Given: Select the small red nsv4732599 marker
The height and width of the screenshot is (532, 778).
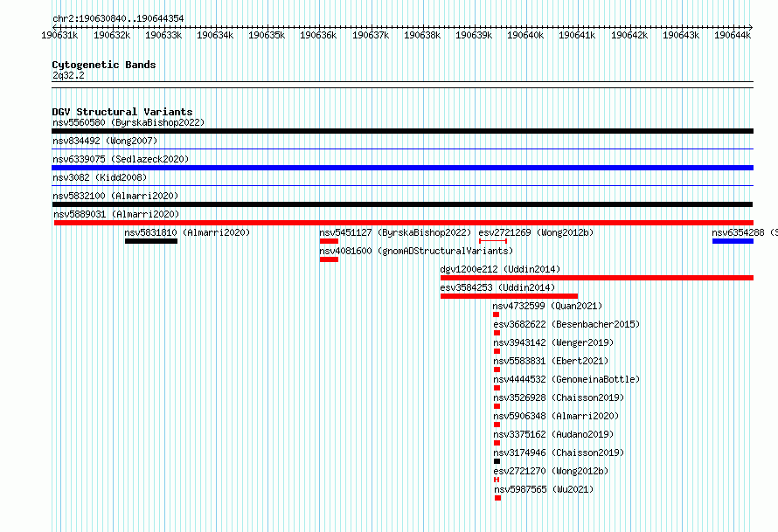Looking at the screenshot, I should 497,314.
